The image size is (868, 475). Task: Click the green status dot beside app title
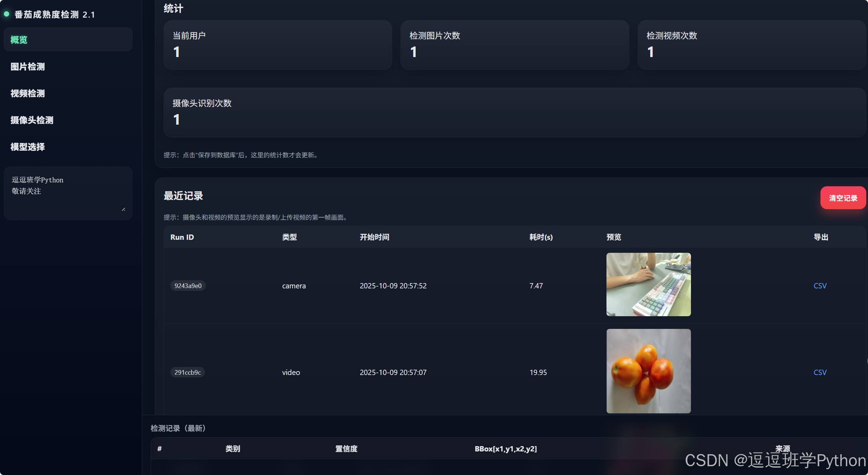pyautogui.click(x=6, y=14)
